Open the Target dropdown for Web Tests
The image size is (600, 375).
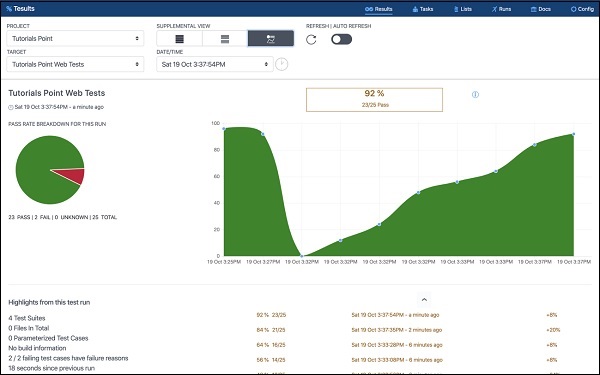[x=75, y=64]
